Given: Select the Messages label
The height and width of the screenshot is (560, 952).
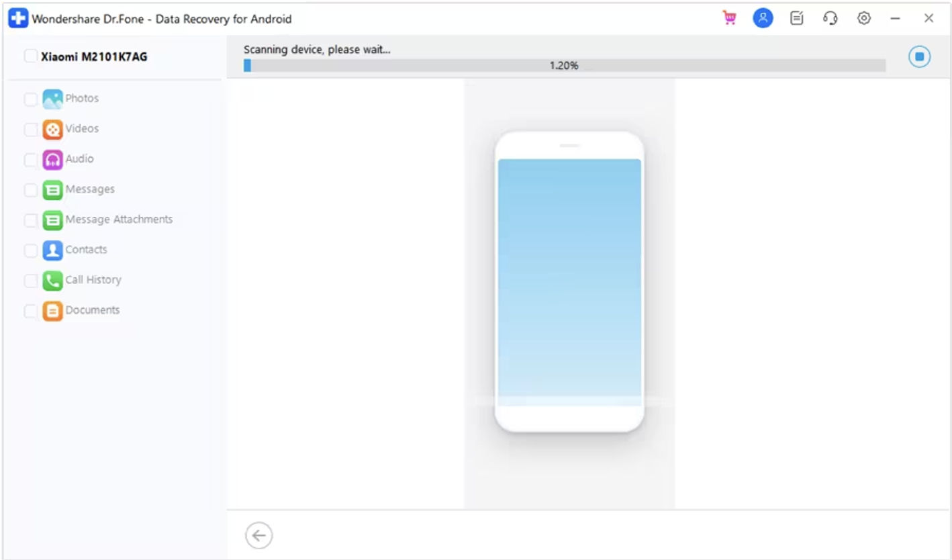Looking at the screenshot, I should (90, 189).
